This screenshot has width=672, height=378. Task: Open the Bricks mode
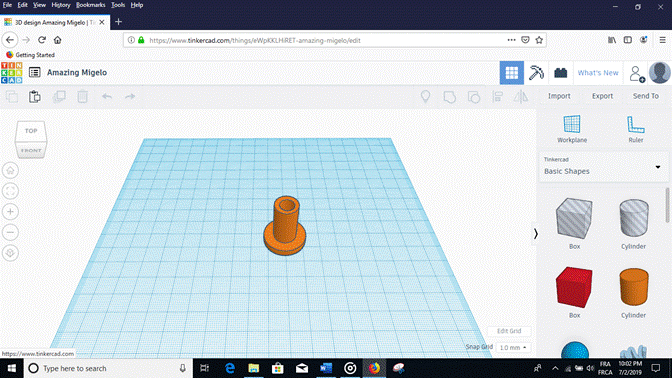pos(561,73)
